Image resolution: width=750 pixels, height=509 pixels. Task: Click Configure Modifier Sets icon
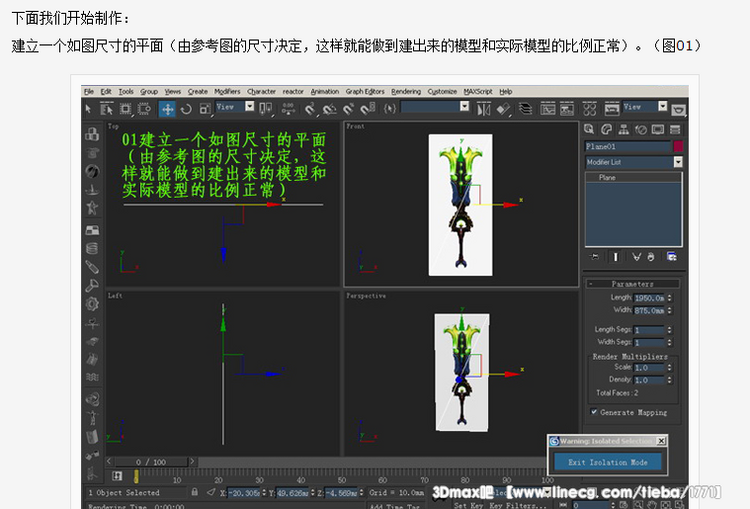pos(672,257)
